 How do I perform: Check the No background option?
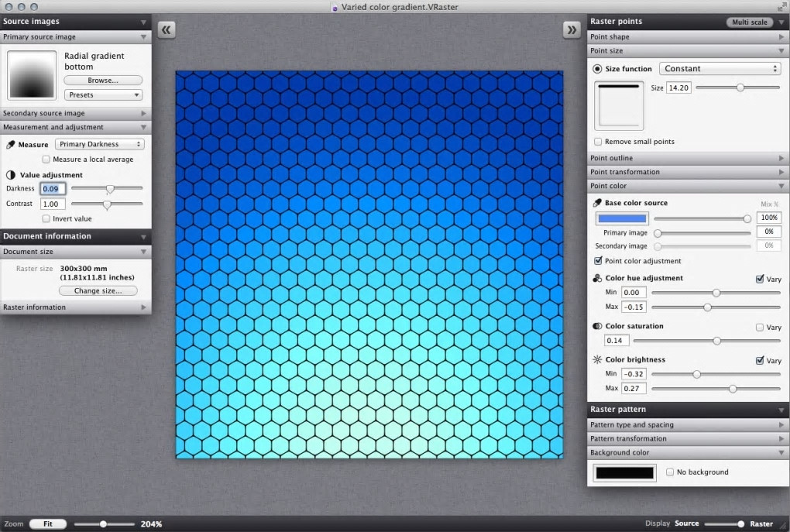pos(670,472)
